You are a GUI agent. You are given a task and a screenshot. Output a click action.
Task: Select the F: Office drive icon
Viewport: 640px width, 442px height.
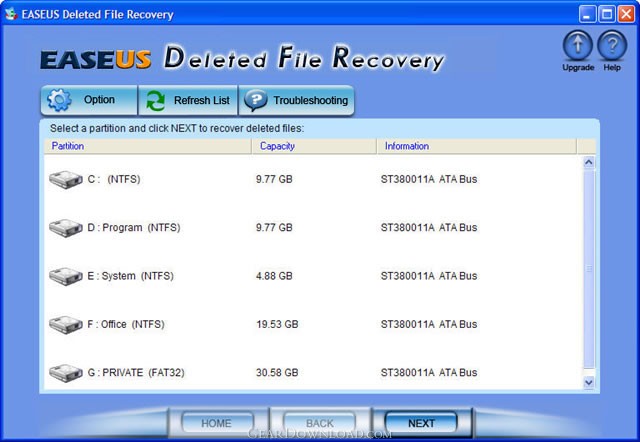66,324
